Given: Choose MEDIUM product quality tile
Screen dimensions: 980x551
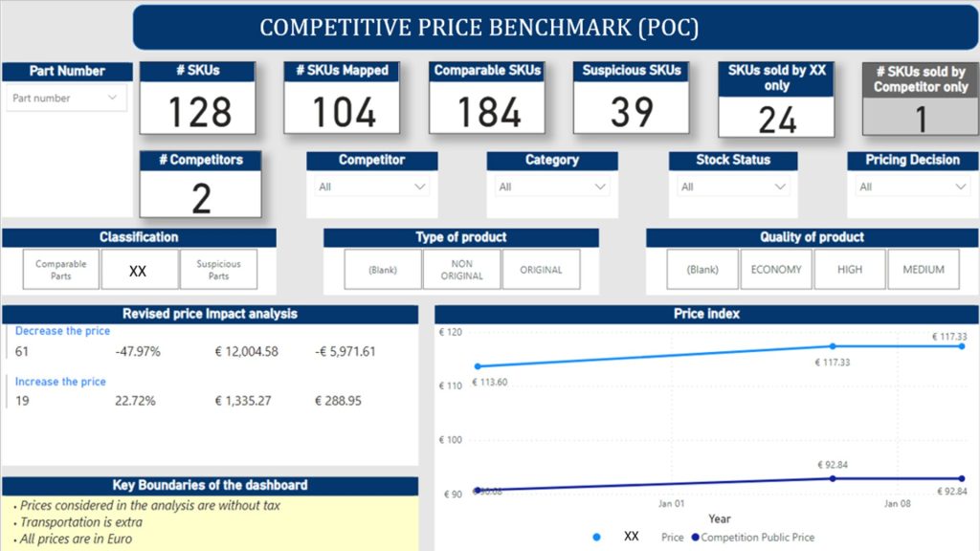Looking at the screenshot, I should click(x=924, y=270).
